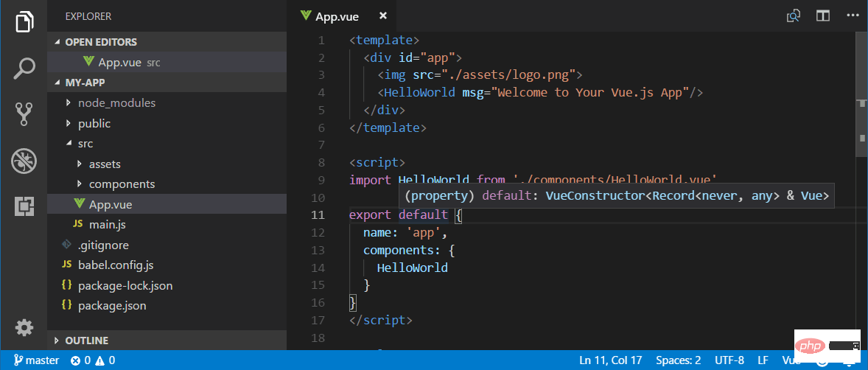Click the master branch status bar item
Screen dimensions: 868x370
35,360
